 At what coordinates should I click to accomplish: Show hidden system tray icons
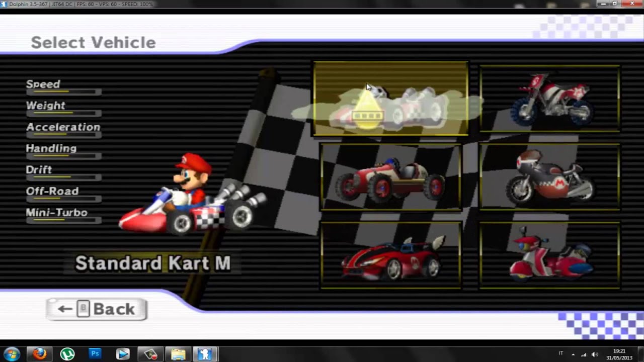[x=573, y=354]
